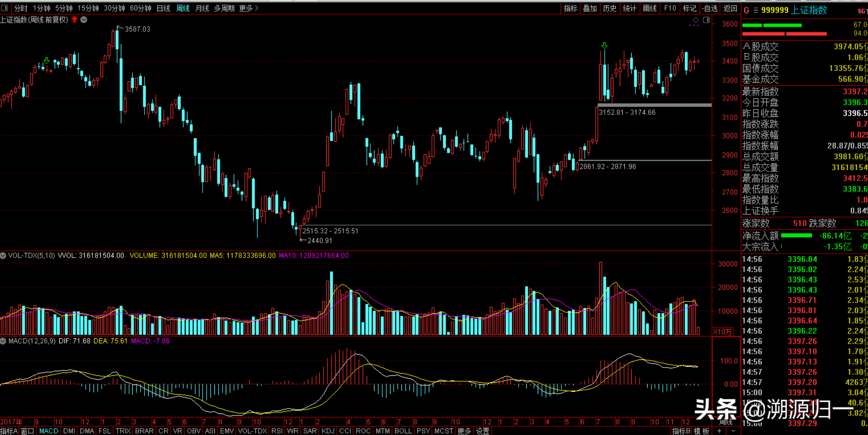Select the OBV indicator tab
This screenshot has width=868, height=435.
pyautogui.click(x=194, y=431)
